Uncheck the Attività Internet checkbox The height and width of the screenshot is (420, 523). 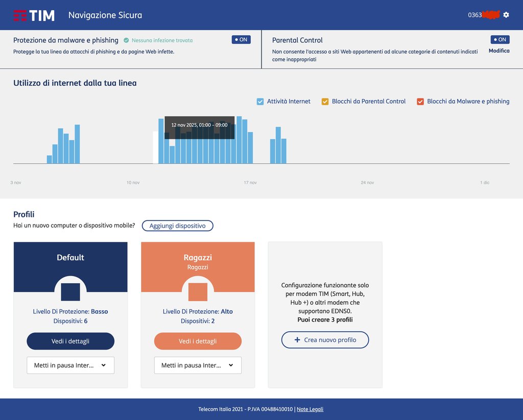pos(260,102)
